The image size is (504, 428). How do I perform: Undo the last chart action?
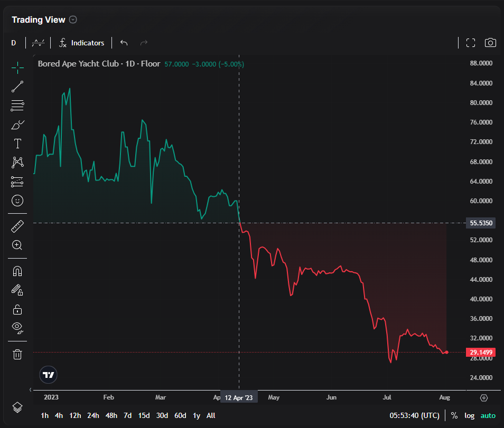(x=124, y=43)
